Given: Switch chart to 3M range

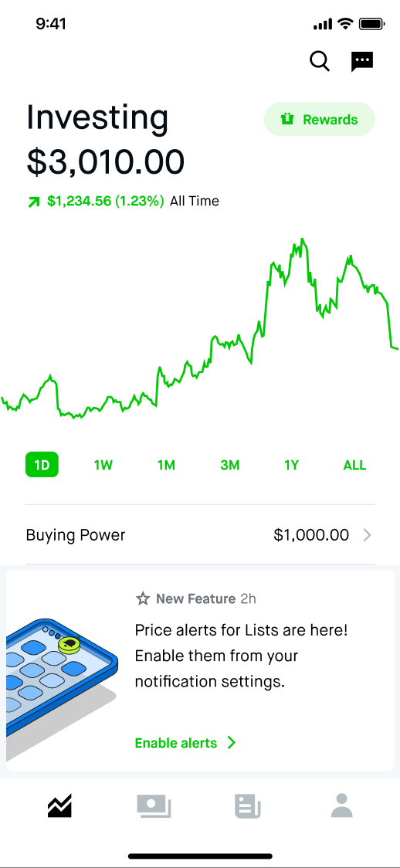Looking at the screenshot, I should coord(229,465).
